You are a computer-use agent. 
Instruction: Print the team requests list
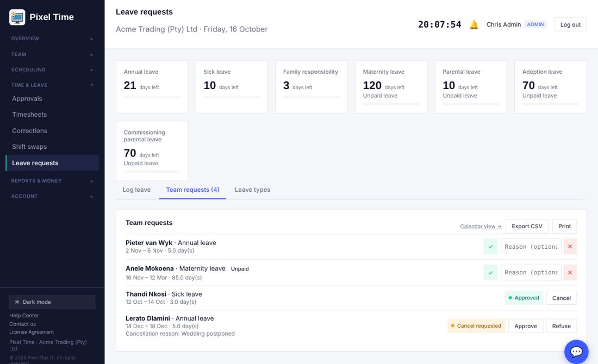point(564,227)
